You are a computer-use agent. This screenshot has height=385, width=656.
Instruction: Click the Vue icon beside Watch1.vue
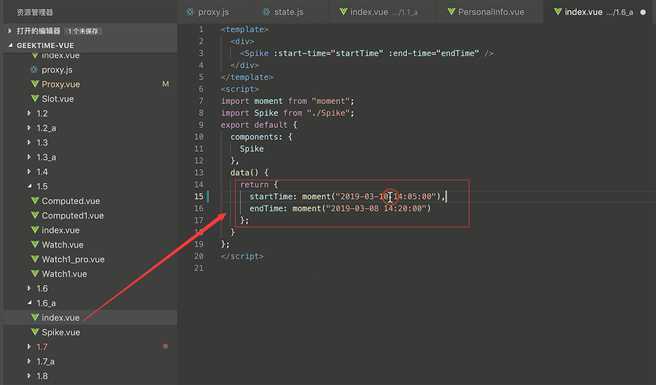pos(35,274)
